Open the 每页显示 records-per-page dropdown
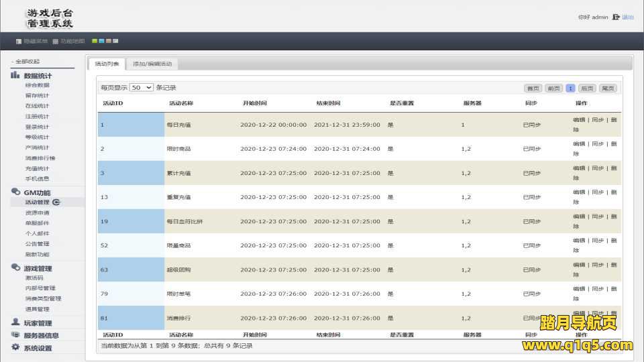This screenshot has width=644, height=362. (141, 88)
